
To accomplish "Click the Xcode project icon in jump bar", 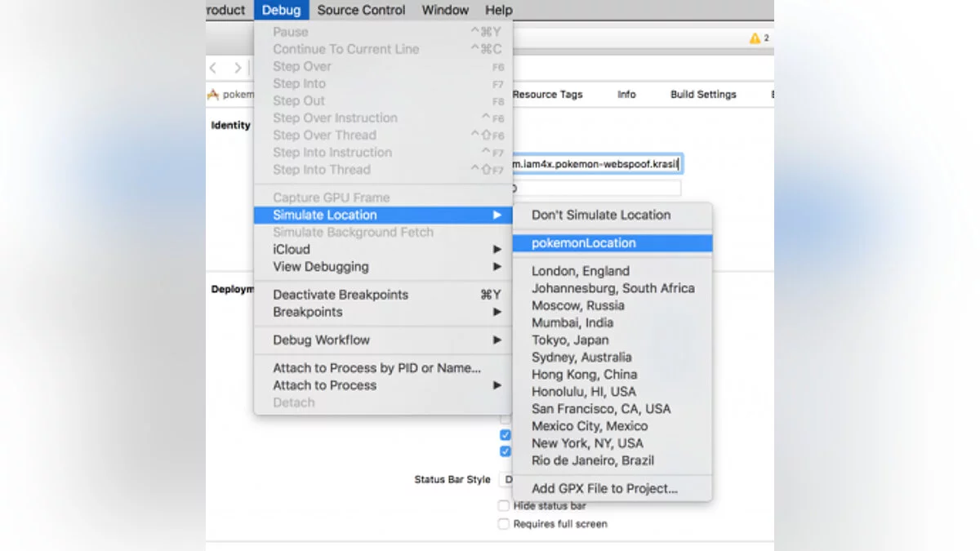I will pyautogui.click(x=213, y=95).
